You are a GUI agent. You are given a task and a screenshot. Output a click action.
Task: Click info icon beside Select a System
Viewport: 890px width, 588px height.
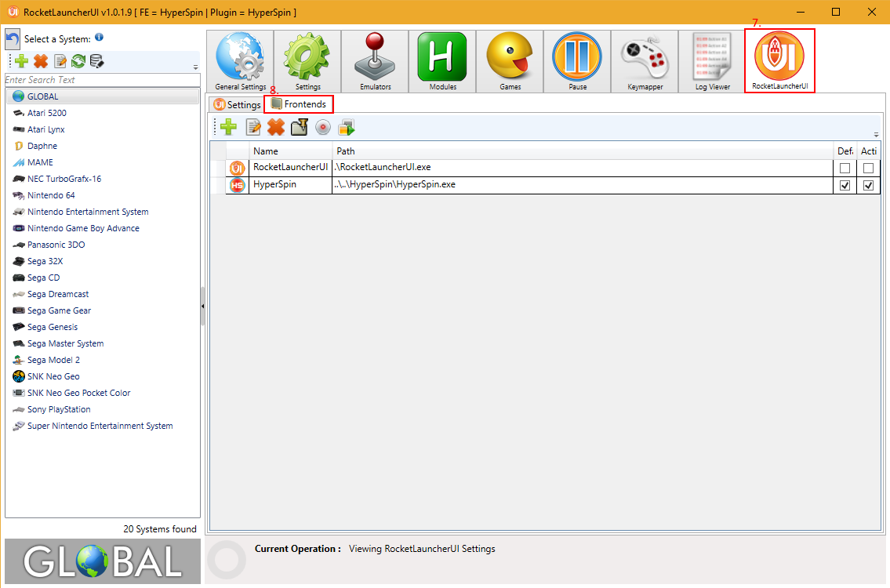coord(100,38)
